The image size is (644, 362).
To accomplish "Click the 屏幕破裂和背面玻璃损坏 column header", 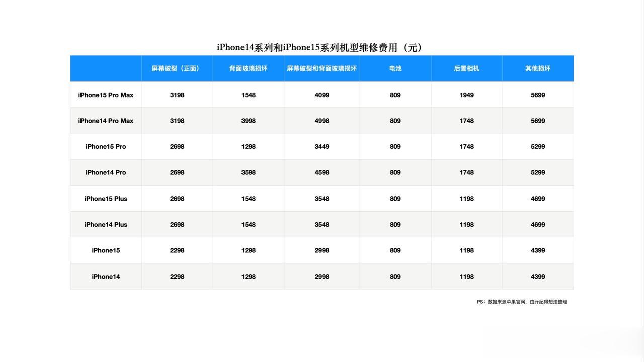I will click(322, 68).
